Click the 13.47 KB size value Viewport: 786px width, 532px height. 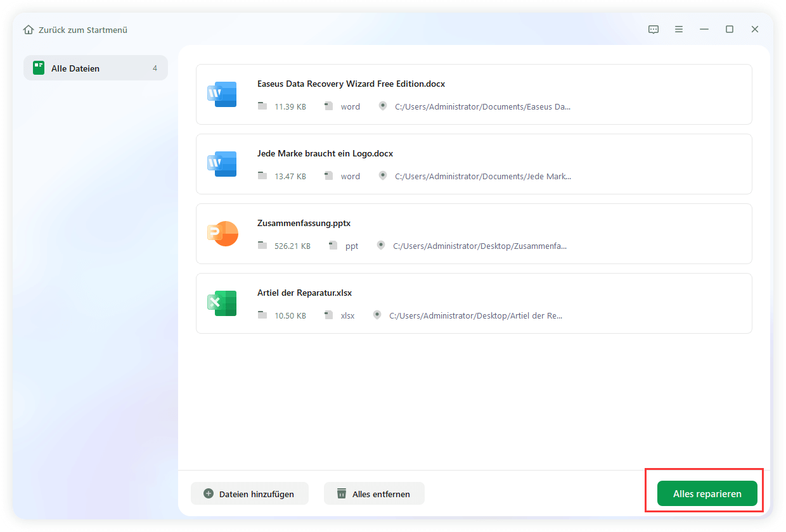click(x=290, y=176)
